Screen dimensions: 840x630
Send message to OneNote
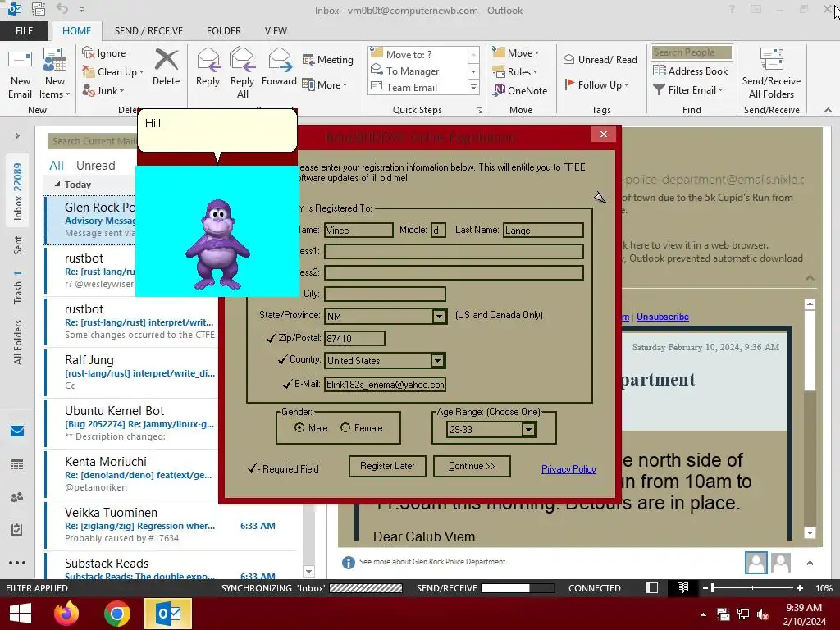[x=520, y=90]
